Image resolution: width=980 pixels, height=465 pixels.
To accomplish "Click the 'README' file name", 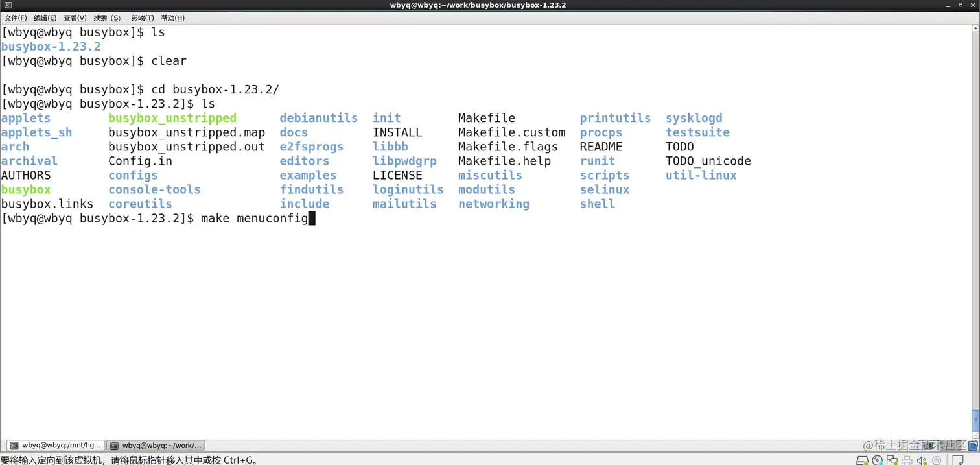I will [601, 147].
